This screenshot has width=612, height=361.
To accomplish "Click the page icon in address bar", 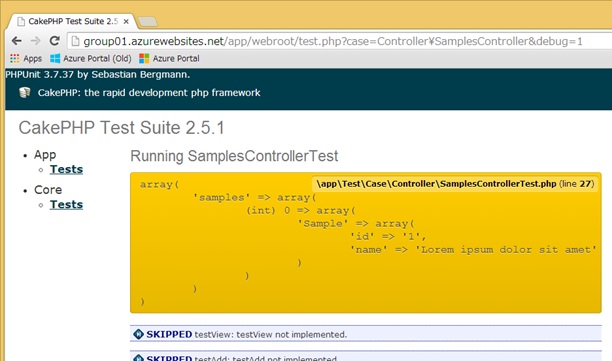I will (75, 41).
